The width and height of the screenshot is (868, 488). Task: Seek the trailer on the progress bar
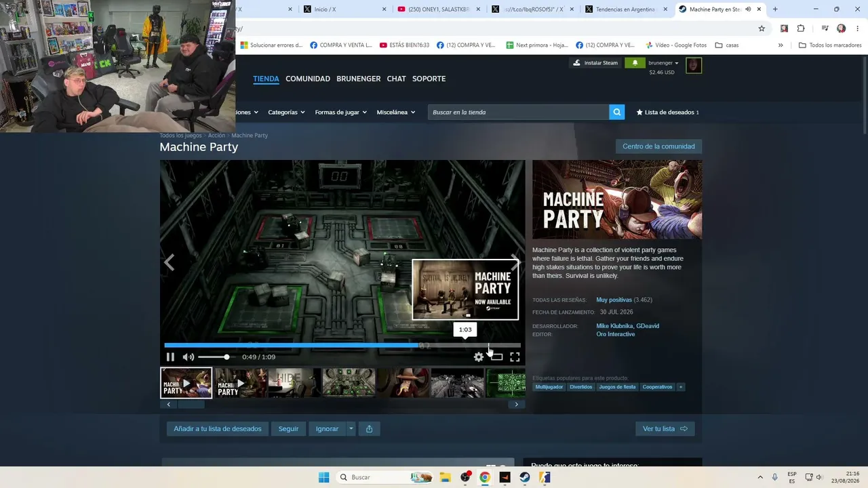(x=342, y=345)
